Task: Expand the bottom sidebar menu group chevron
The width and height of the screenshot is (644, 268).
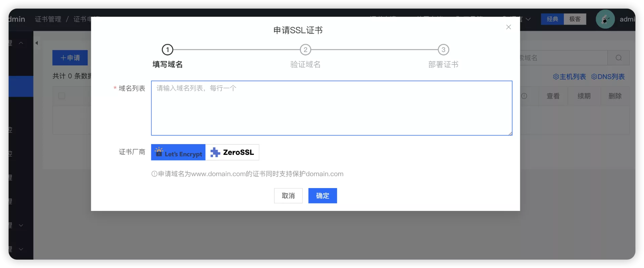Action: pos(21,249)
